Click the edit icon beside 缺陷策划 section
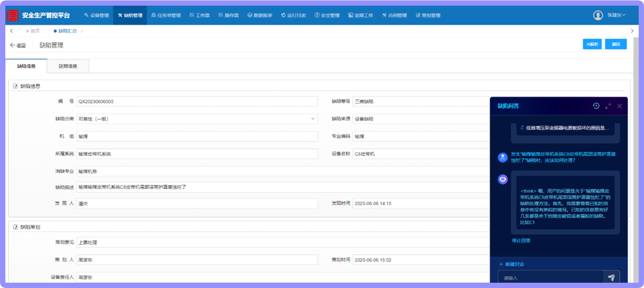This screenshot has height=288, width=644. 15,227
